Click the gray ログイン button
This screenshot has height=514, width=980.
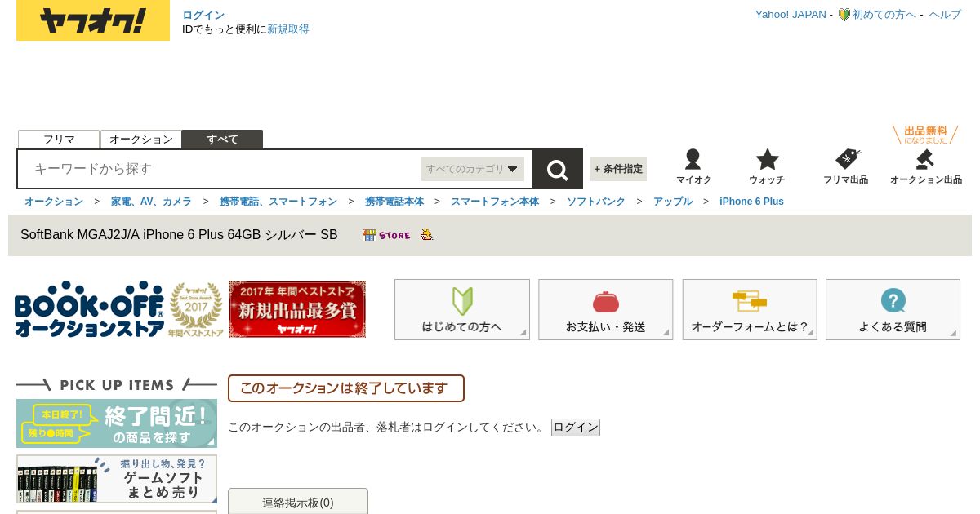click(x=576, y=428)
